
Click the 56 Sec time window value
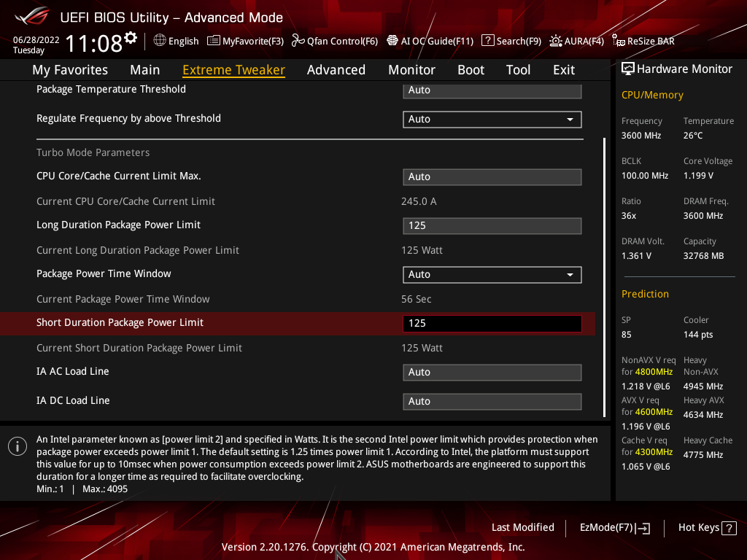416,299
